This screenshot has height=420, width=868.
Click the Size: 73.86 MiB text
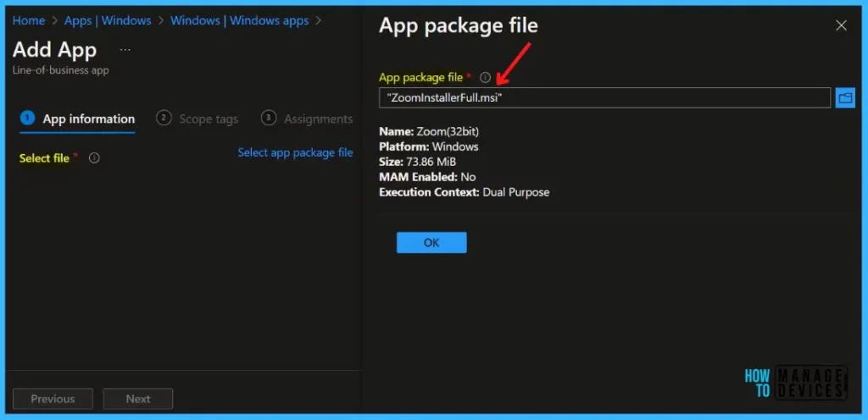(x=417, y=162)
